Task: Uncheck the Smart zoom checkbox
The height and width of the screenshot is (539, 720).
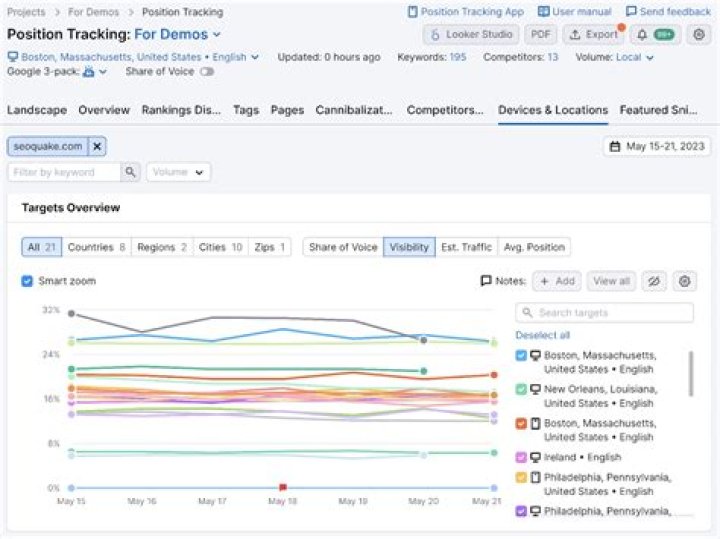Action: [x=27, y=281]
